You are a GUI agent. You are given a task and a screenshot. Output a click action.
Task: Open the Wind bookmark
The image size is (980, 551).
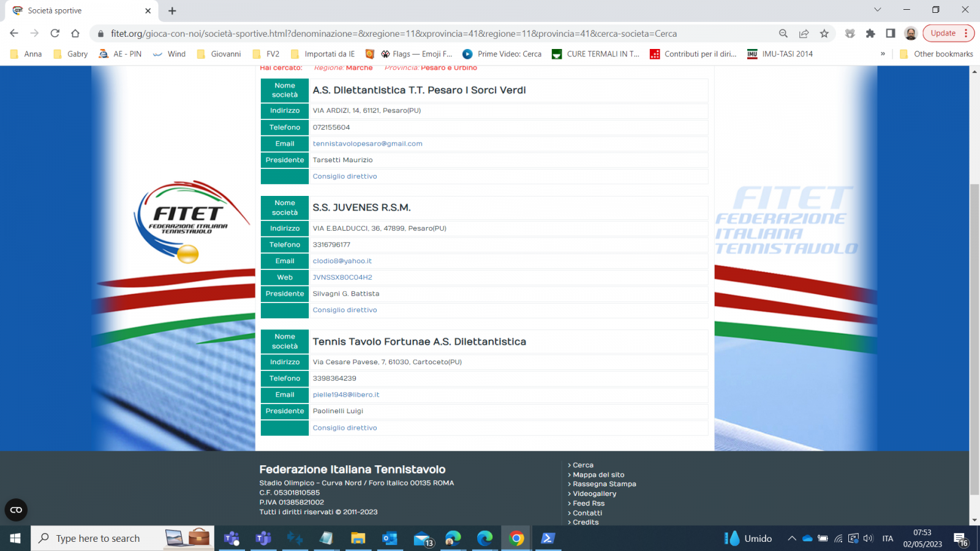(x=169, y=54)
